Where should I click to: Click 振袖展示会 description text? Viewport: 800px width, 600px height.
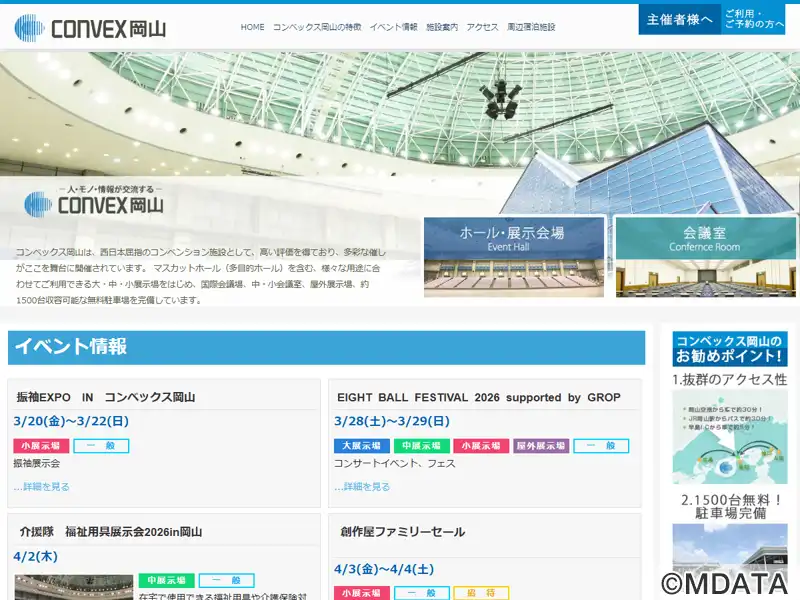pos(37,463)
